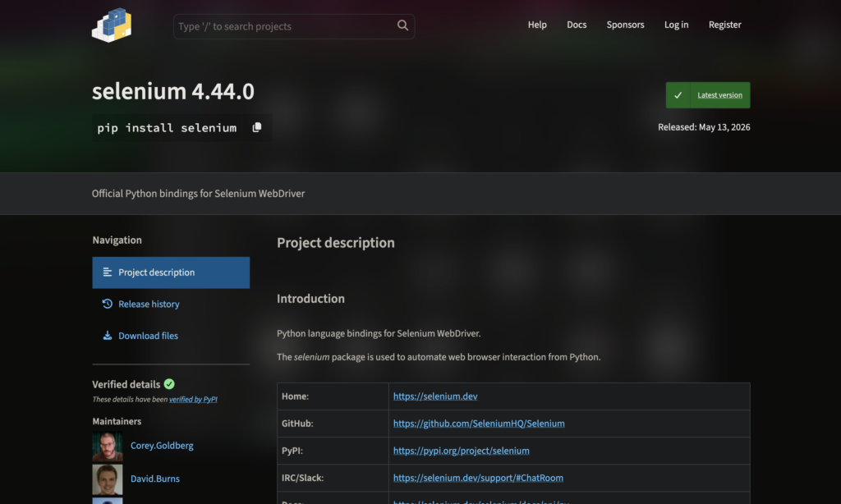841x504 pixels.
Task: Click the Release history clock icon
Action: click(108, 304)
